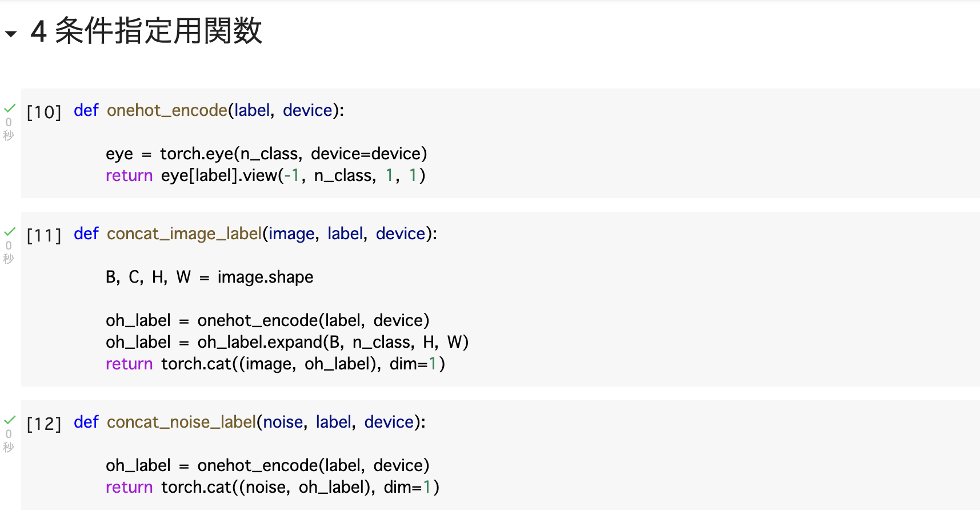Run cell via the [10] execution indicator
The width and height of the screenshot is (980, 519).
coord(44,112)
